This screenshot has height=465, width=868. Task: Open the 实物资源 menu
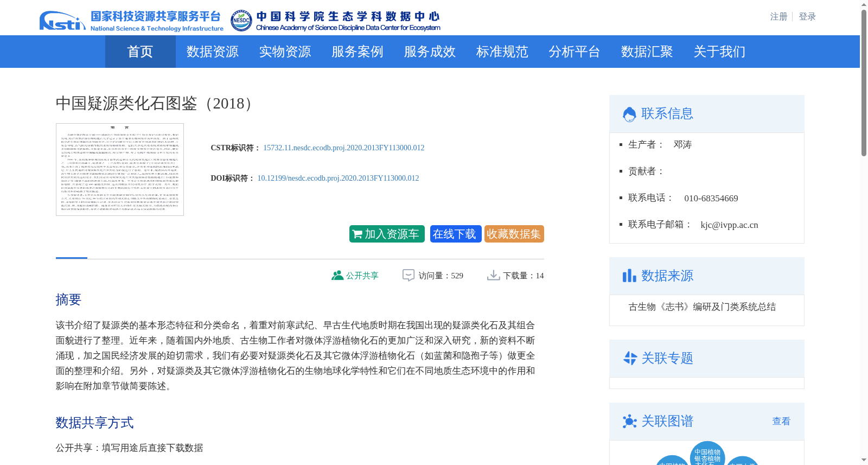pos(285,52)
